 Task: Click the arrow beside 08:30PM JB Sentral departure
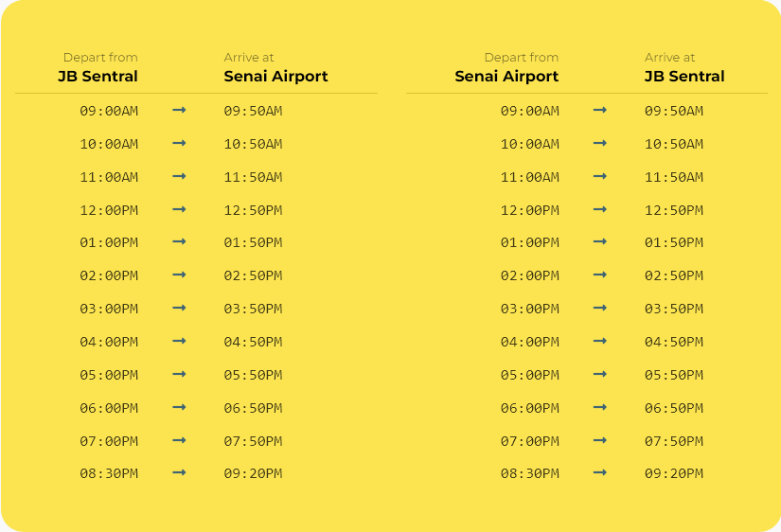click(179, 472)
